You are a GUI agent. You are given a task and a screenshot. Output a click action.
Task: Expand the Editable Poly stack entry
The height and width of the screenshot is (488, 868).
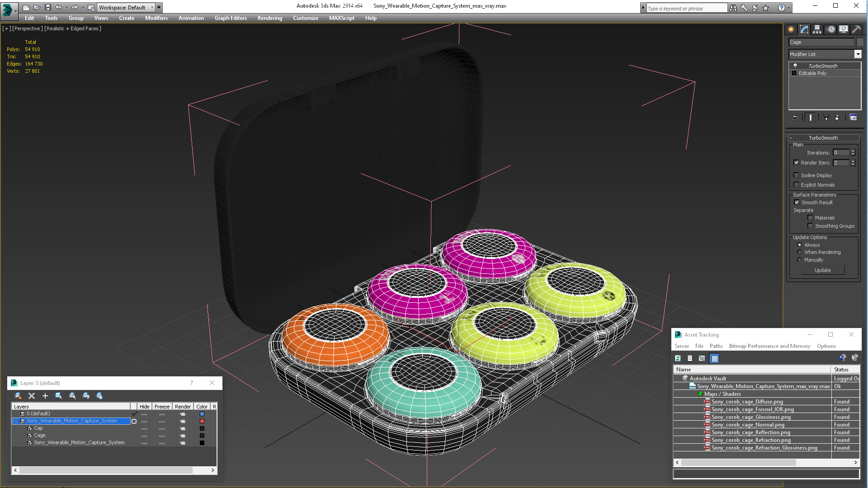coord(794,73)
